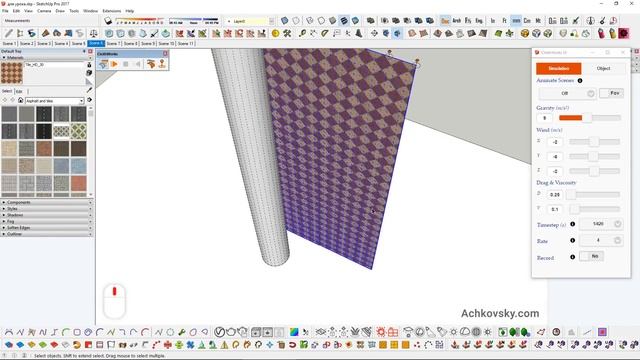Image resolution: width=640 pixels, height=360 pixels.
Task: Switch to Scene 7 tab
Action: (113, 43)
